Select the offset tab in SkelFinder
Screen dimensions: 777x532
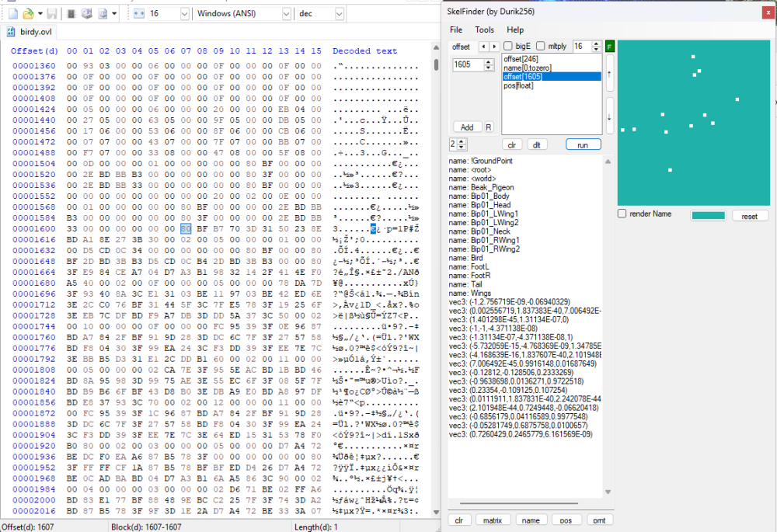461,47
